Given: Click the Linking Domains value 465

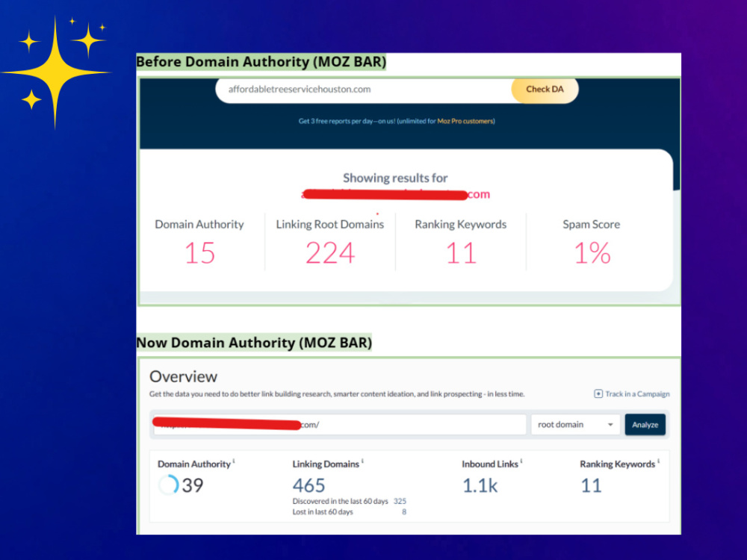Looking at the screenshot, I should tap(309, 486).
